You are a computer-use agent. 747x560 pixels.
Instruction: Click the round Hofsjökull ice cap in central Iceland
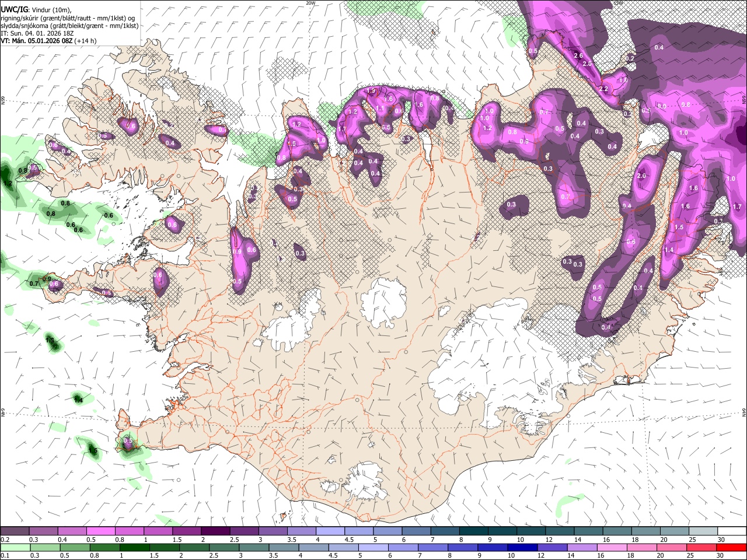coord(384,303)
